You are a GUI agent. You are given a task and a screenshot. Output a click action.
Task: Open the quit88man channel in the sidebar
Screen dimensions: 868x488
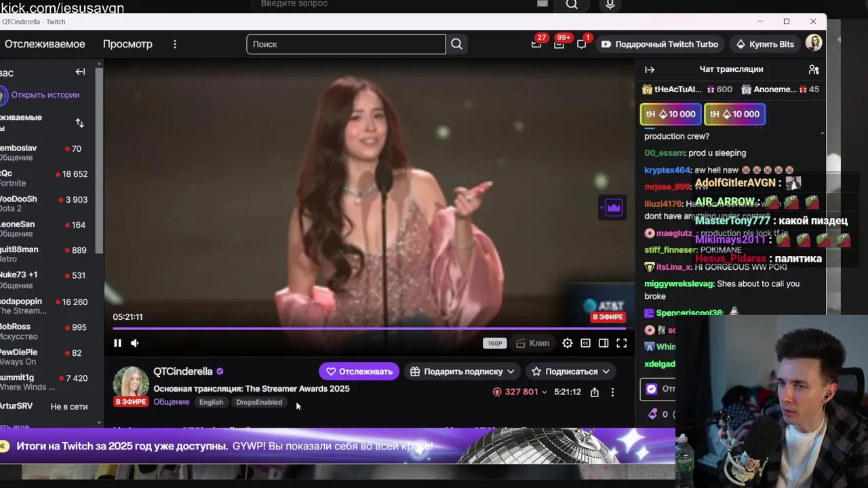click(x=47, y=255)
